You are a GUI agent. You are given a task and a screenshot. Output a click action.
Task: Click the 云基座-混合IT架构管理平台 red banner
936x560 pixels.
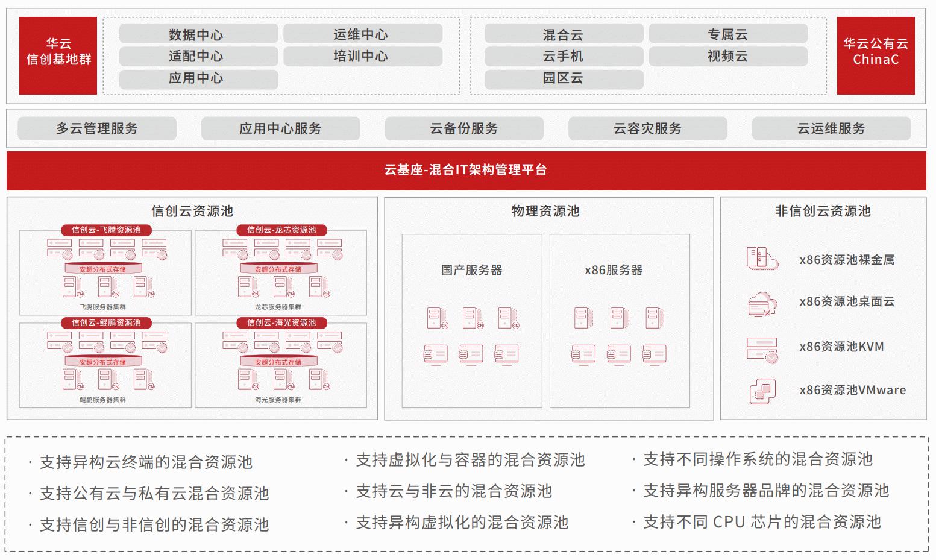coord(466,171)
